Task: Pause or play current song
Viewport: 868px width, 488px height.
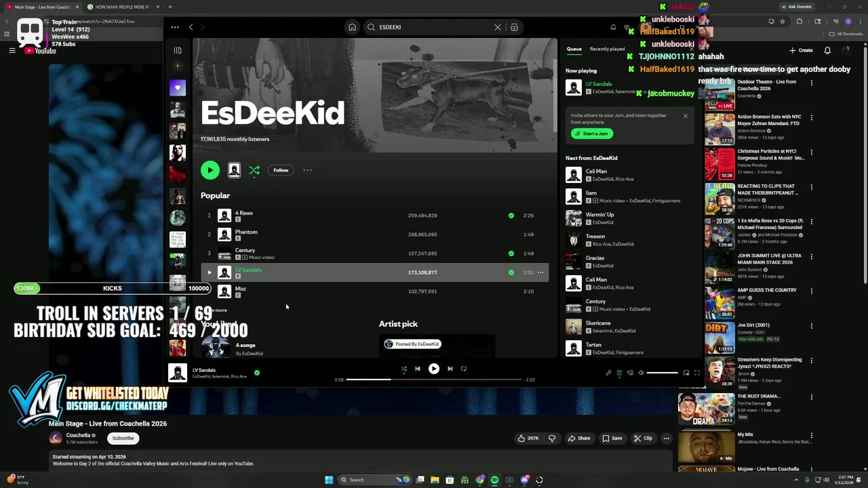Action: click(x=434, y=369)
